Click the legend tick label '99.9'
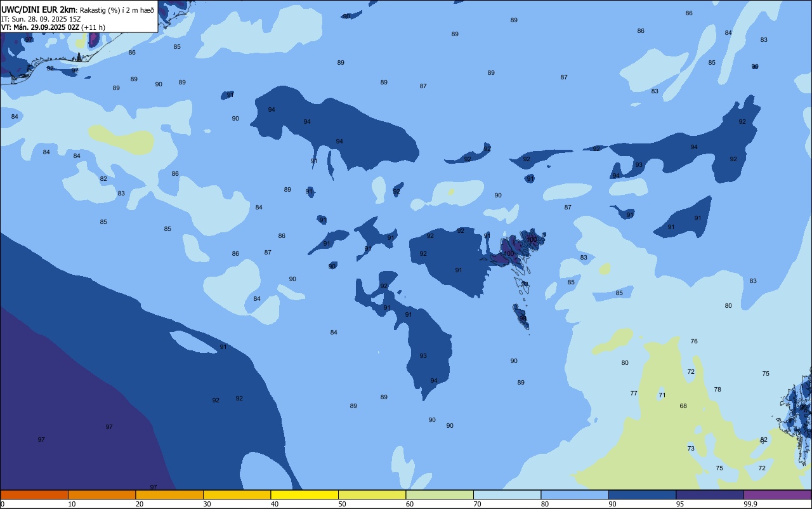The height and width of the screenshot is (509, 812). point(750,504)
